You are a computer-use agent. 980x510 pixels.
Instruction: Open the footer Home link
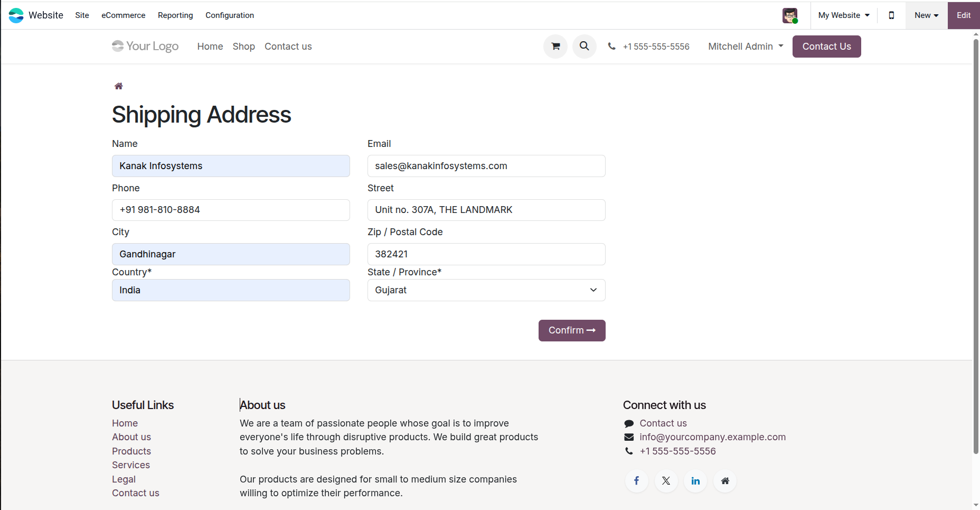pyautogui.click(x=125, y=423)
